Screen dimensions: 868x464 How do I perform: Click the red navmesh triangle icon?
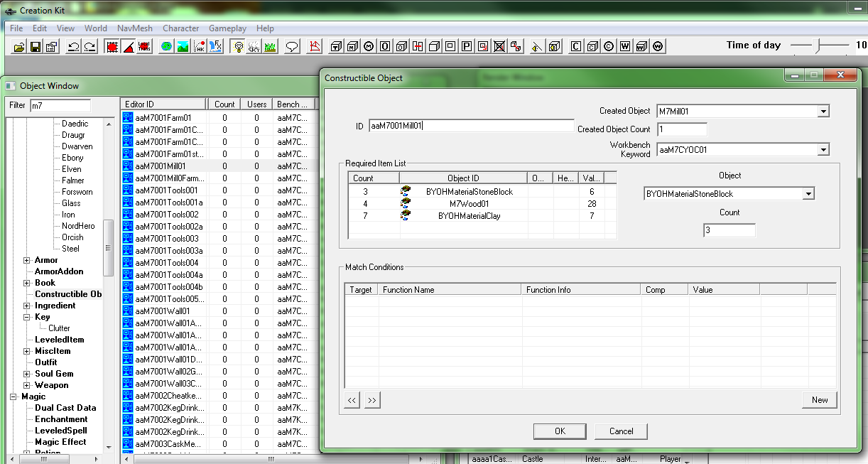(x=315, y=47)
